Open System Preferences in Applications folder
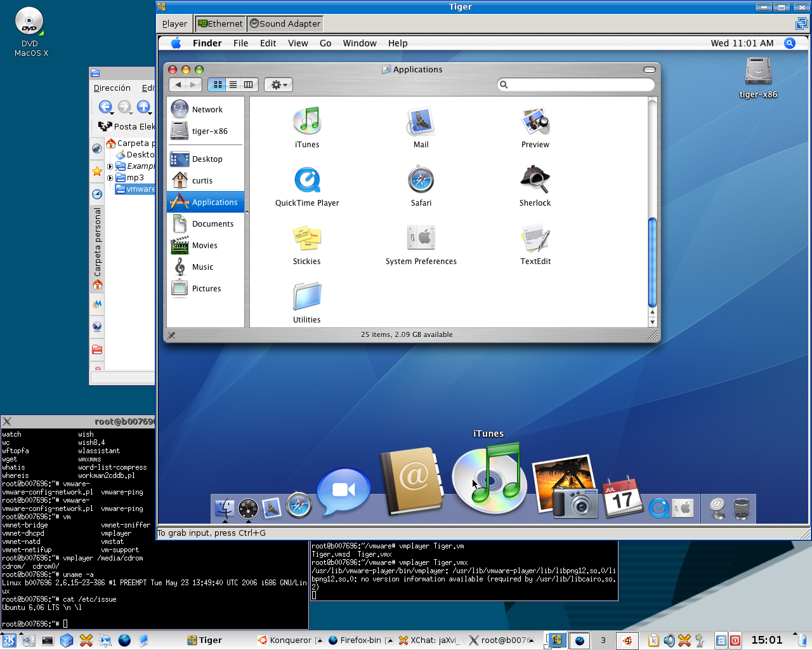The image size is (812, 650). coord(421,238)
